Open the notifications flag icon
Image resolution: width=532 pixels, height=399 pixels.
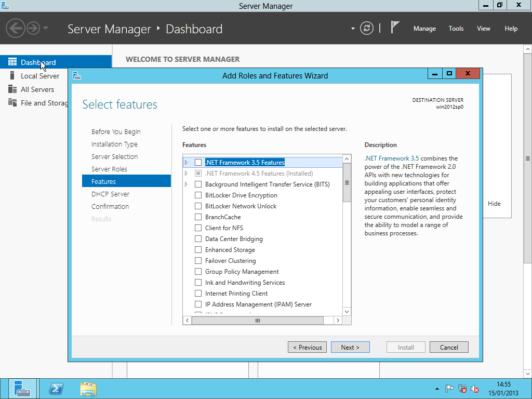click(x=395, y=28)
